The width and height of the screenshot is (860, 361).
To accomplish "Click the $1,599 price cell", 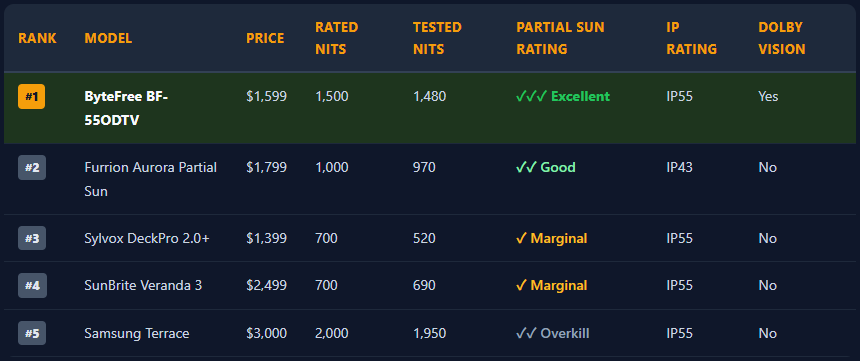I will point(267,97).
